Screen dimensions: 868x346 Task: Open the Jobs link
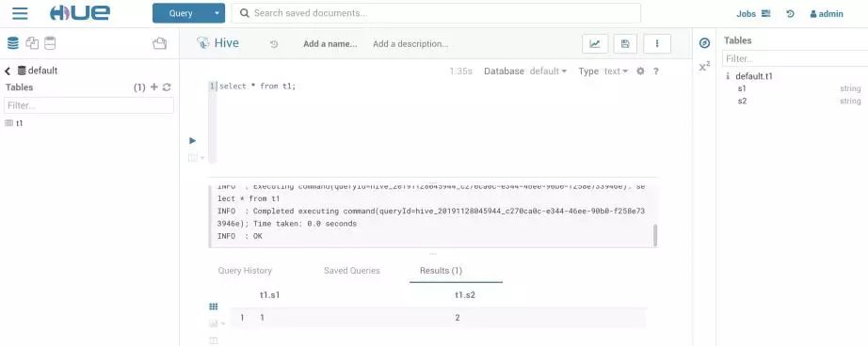tap(753, 14)
